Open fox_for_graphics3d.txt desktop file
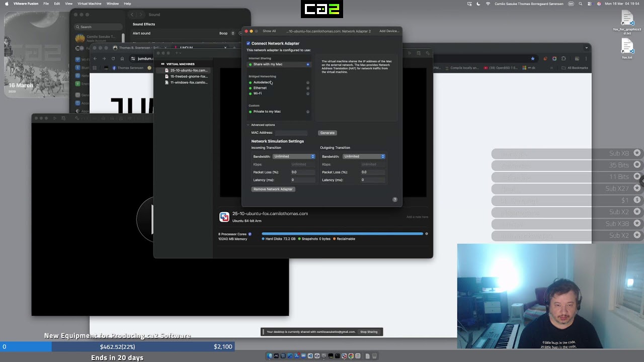The width and height of the screenshot is (644, 362). 627,21
